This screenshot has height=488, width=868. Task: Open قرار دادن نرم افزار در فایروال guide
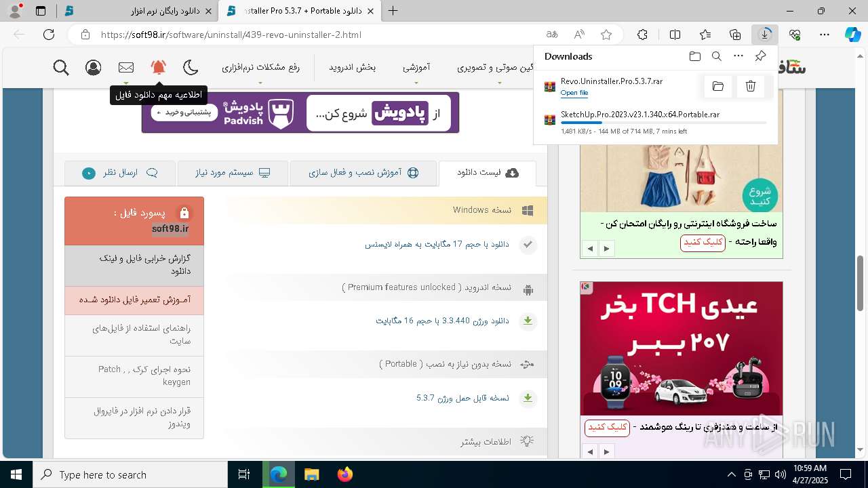tap(134, 418)
